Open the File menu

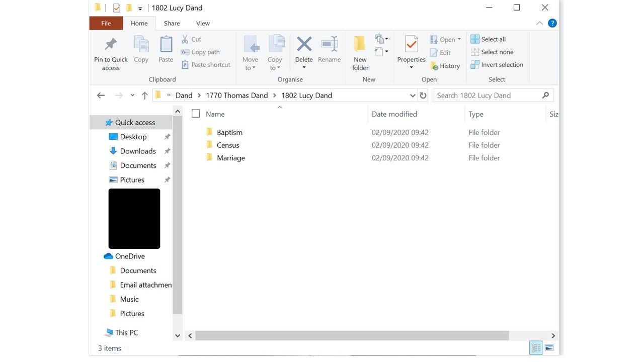[x=106, y=23]
